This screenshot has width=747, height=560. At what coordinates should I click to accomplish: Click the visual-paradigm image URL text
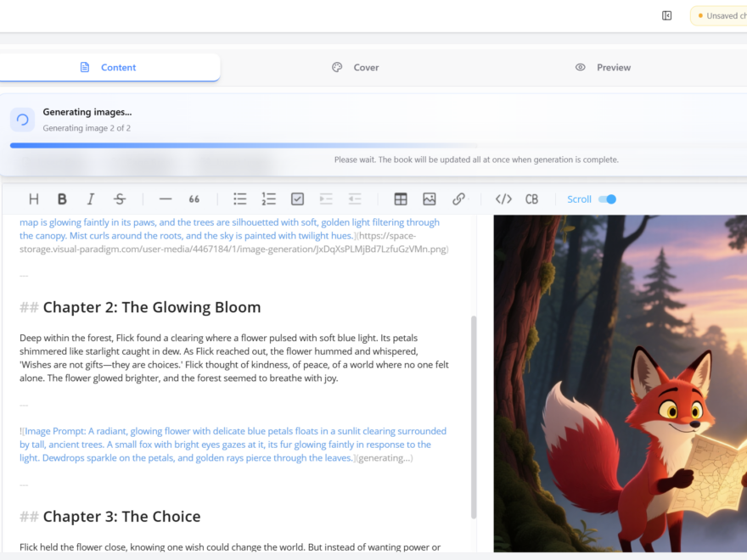point(233,243)
